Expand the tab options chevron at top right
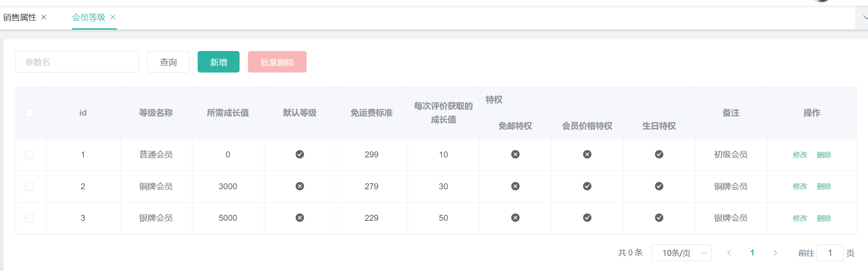The height and width of the screenshot is (271, 868). click(864, 18)
